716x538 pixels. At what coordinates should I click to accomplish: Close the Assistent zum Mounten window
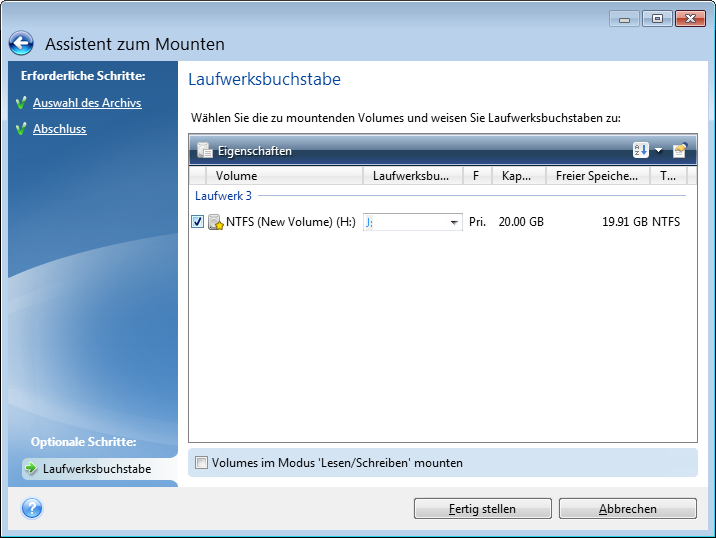[690, 19]
